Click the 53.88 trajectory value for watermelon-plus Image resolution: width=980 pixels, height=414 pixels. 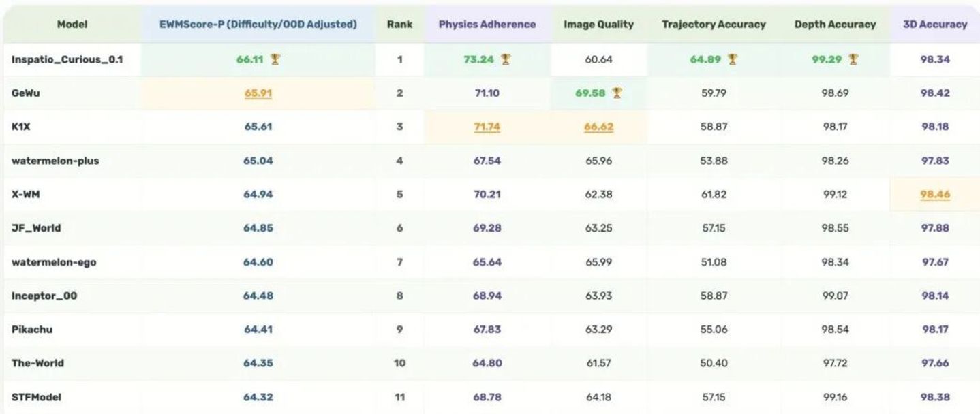(714, 161)
